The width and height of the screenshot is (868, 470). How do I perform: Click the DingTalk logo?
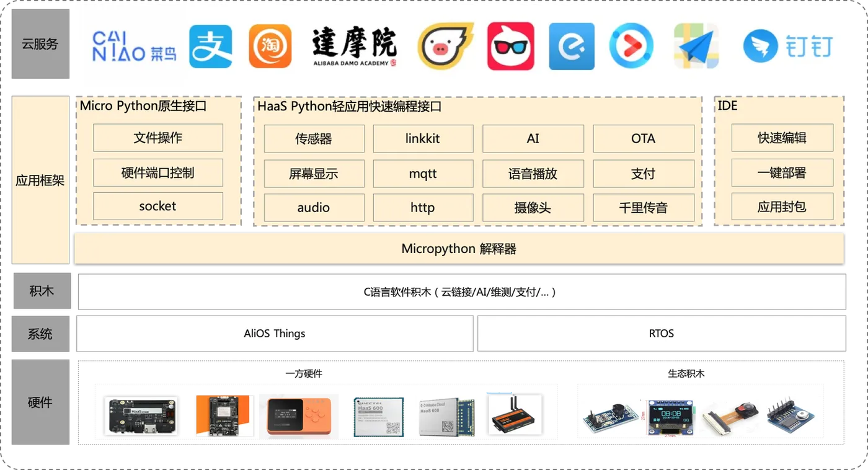787,46
